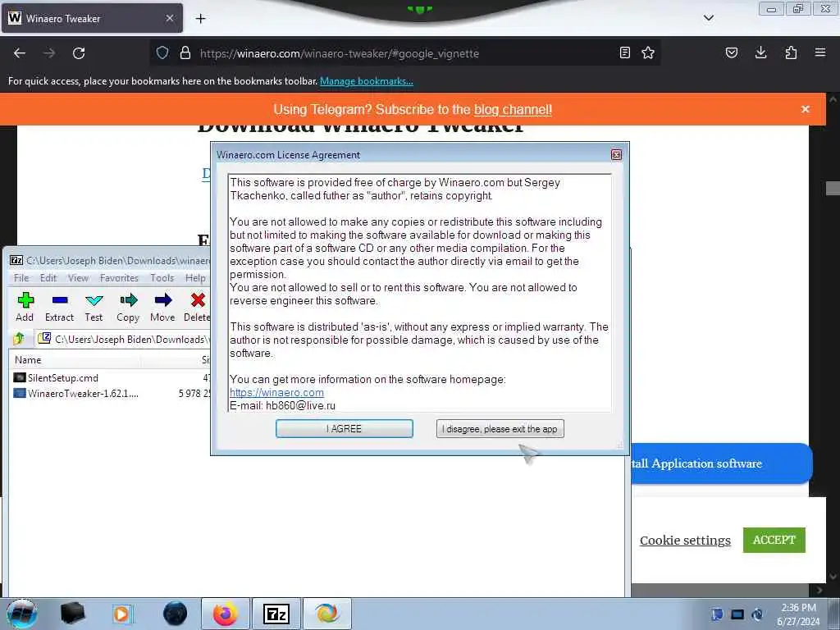This screenshot has width=840, height=630.
Task: Click the media player taskbar icon
Action: 121,614
